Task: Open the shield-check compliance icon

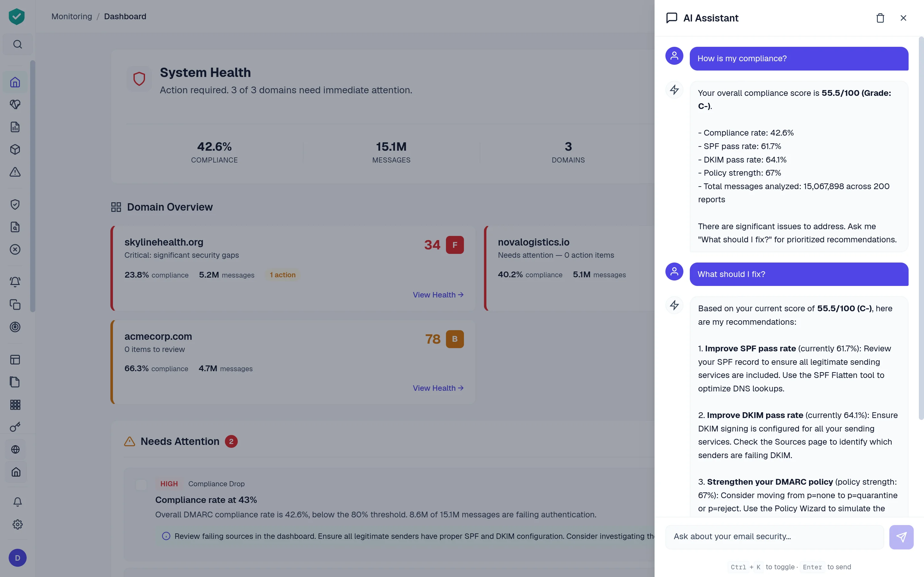Action: 15,204
